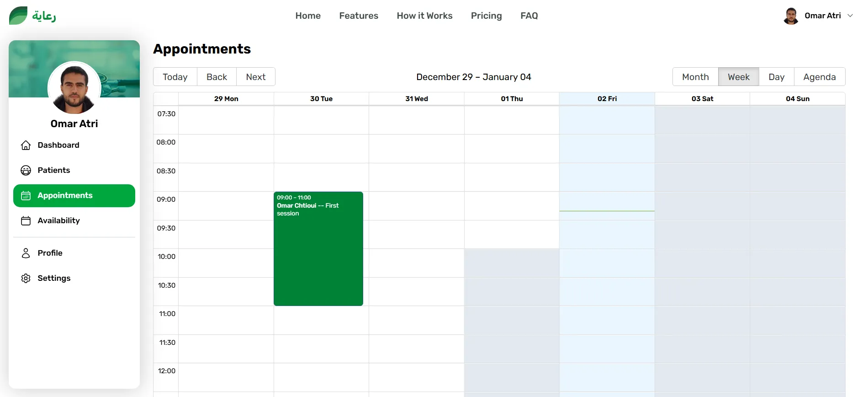Open the FAQ link in top navigation
868x397 pixels.
point(529,16)
